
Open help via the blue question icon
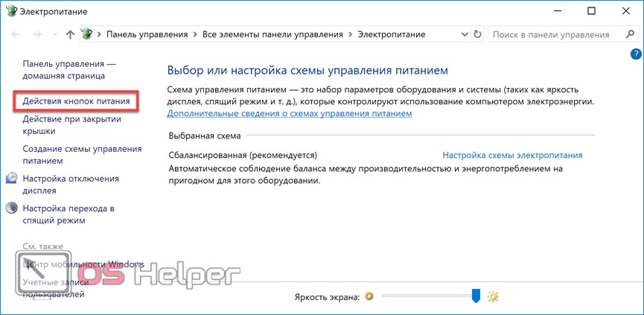coord(636,54)
